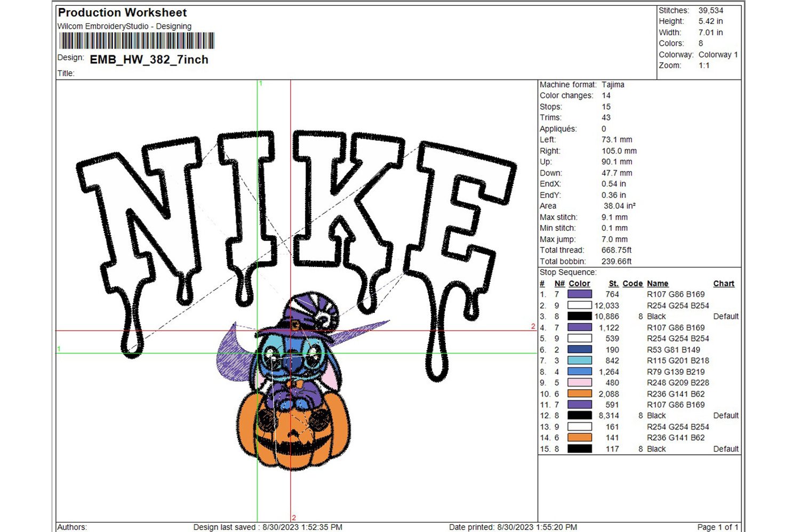Select the EndX value 0.54 in
Viewport: 800px width, 532px height.
coord(614,184)
